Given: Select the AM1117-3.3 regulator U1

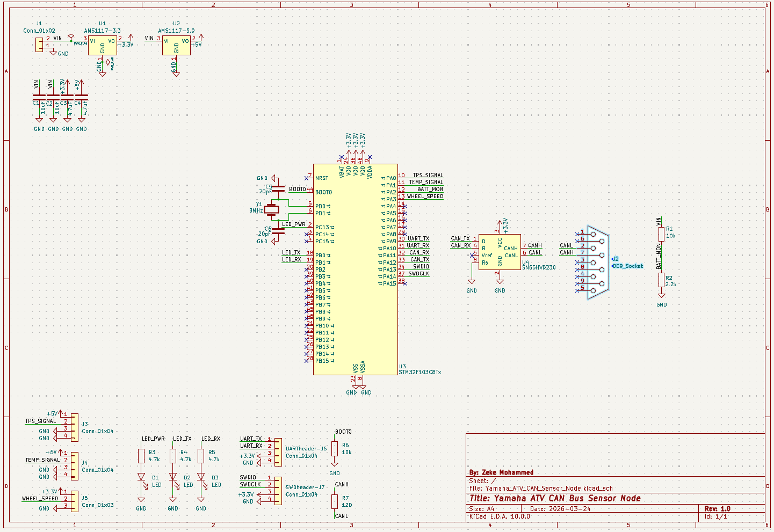Looking at the screenshot, I should point(102,44).
